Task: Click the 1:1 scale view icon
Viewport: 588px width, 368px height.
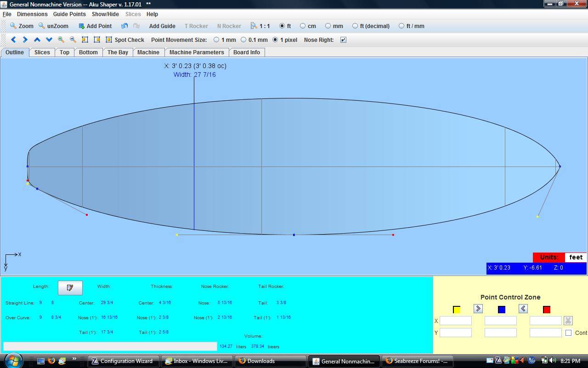Action: click(260, 26)
